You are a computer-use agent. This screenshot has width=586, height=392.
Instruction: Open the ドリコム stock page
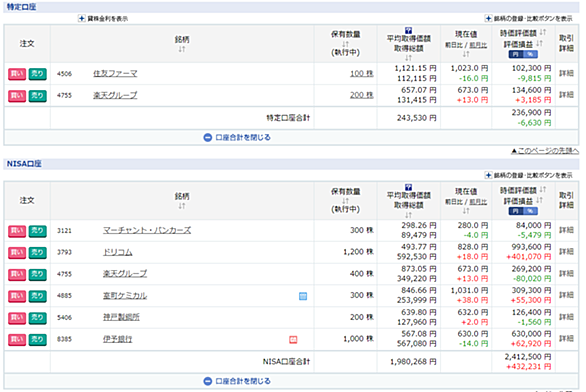click(118, 252)
